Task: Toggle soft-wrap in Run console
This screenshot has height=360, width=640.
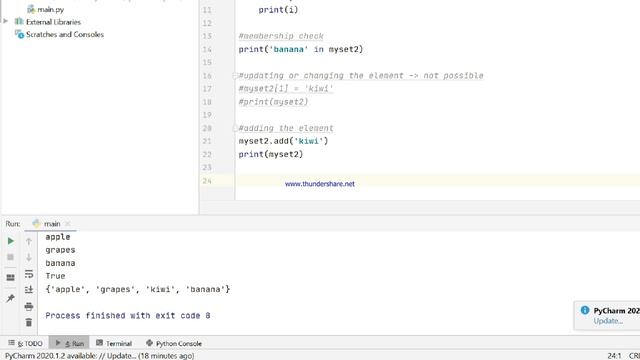Action: [x=29, y=273]
